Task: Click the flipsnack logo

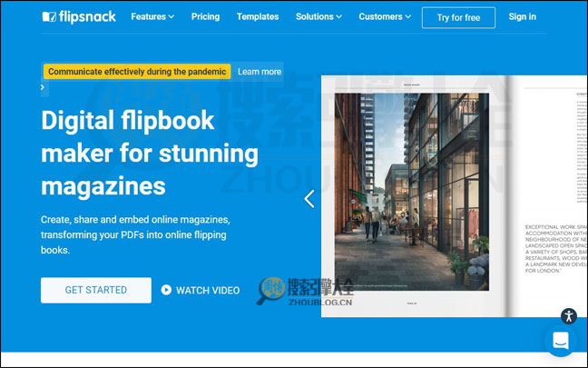Action: [x=79, y=17]
